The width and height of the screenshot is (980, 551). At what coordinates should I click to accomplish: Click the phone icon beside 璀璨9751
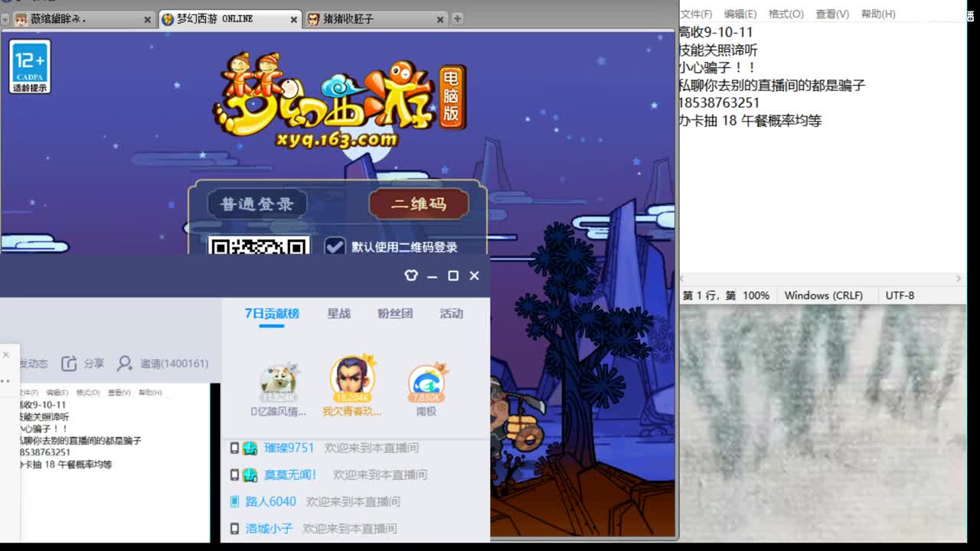coord(234,448)
